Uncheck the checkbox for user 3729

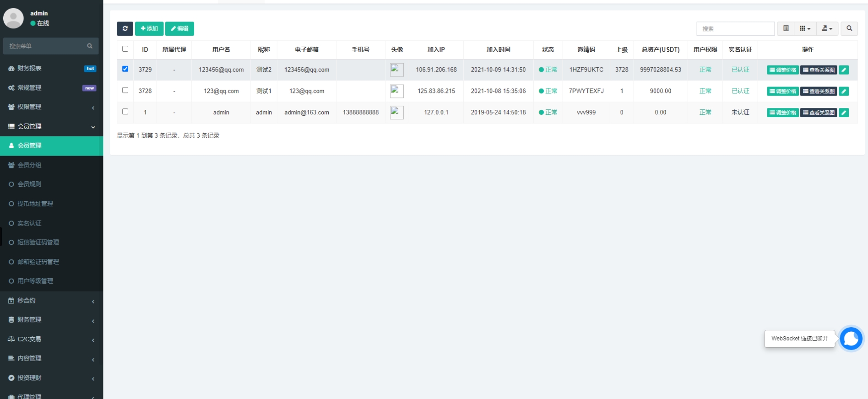click(125, 69)
